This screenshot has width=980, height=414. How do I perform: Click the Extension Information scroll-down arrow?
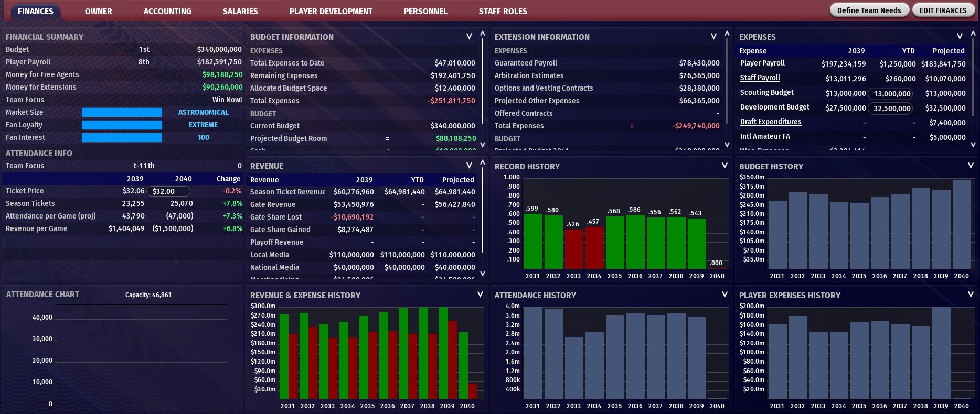pos(727,145)
